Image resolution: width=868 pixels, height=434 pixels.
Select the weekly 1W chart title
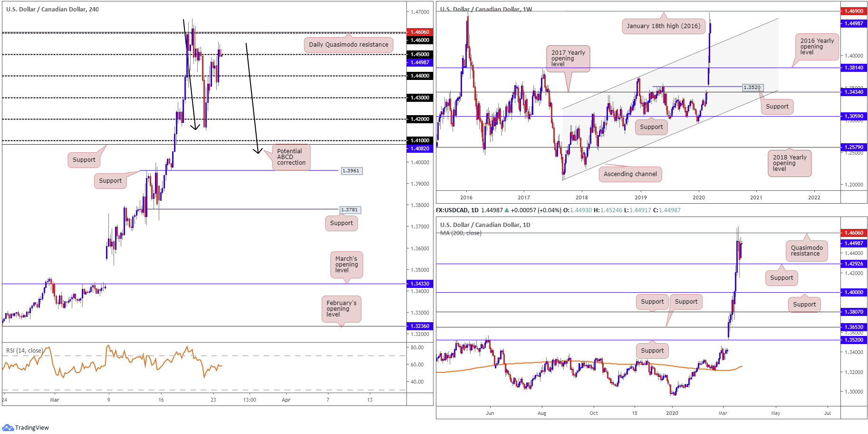[486, 9]
